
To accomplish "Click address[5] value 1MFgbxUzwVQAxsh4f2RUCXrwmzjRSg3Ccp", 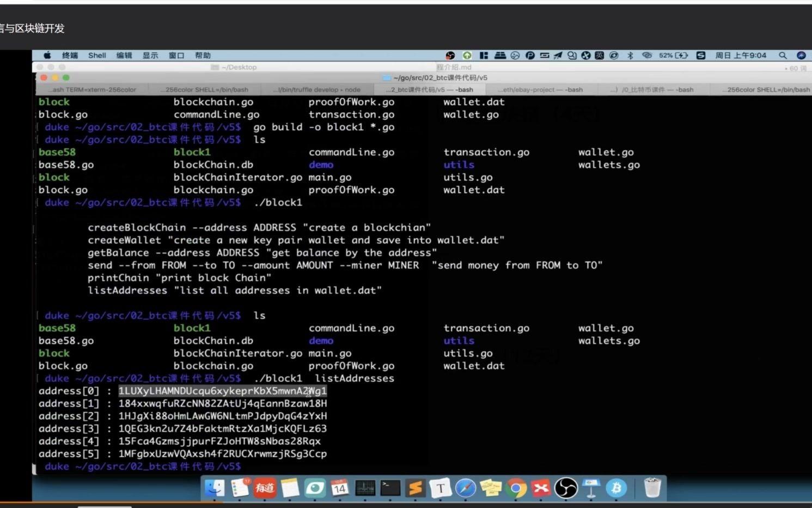I will 223,453.
